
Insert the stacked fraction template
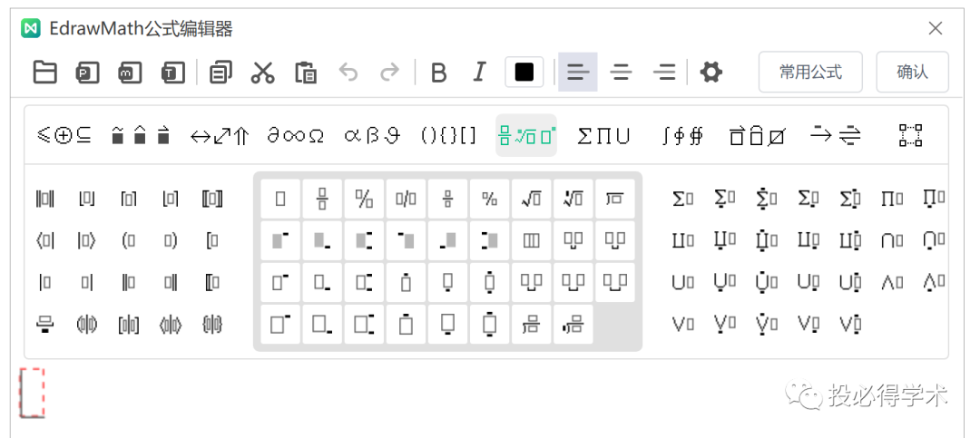[x=322, y=200]
